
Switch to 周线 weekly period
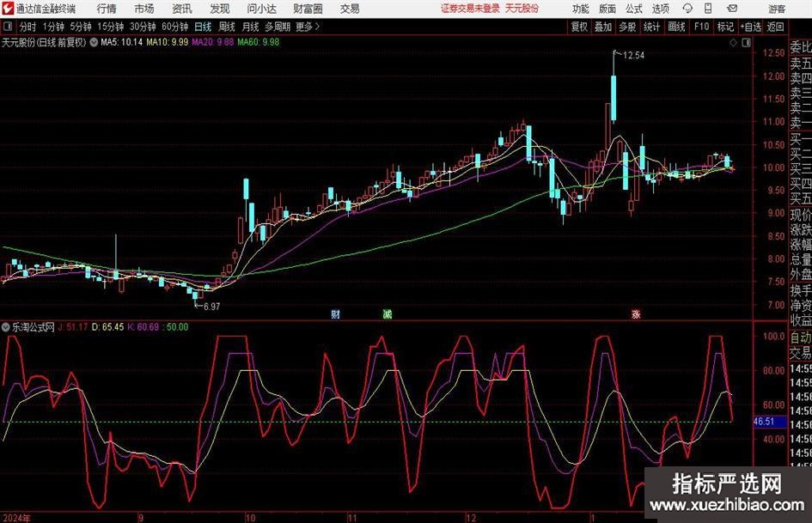[x=227, y=27]
